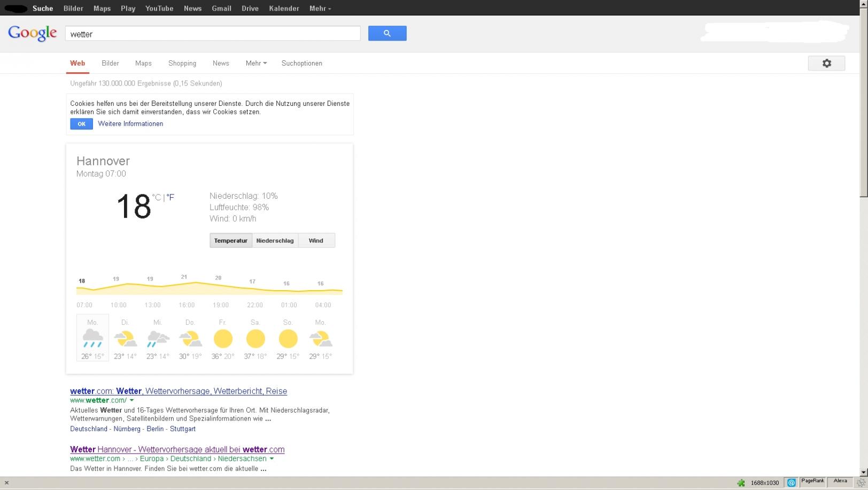Viewport: 868px width, 490px height.
Task: Click the blue @ status bar icon
Action: coord(792,483)
